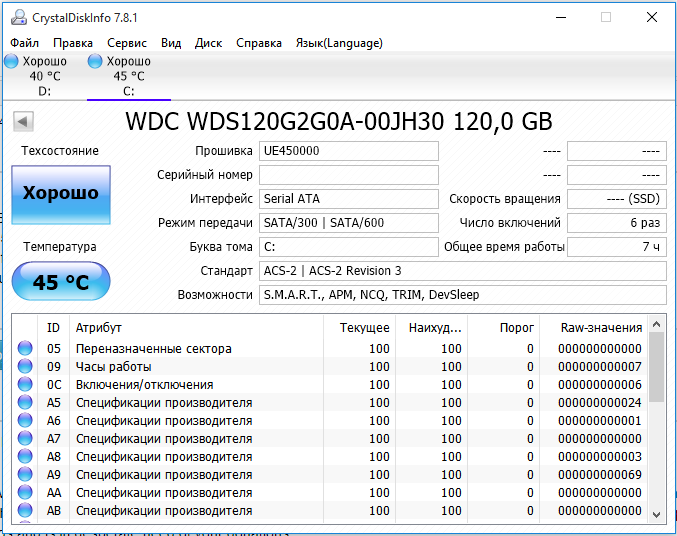Viewport: 677px width, 536px height.
Task: Open the Сервис menu
Action: point(127,43)
